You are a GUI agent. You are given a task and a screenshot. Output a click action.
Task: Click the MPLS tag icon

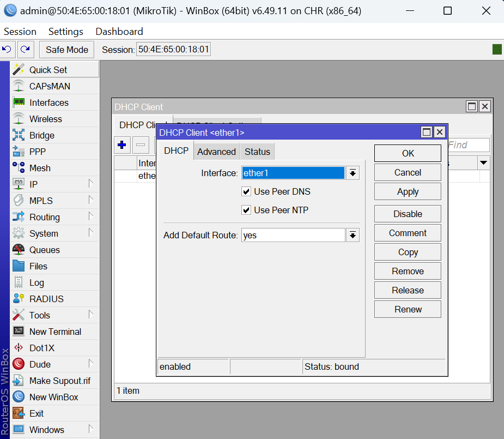(19, 200)
